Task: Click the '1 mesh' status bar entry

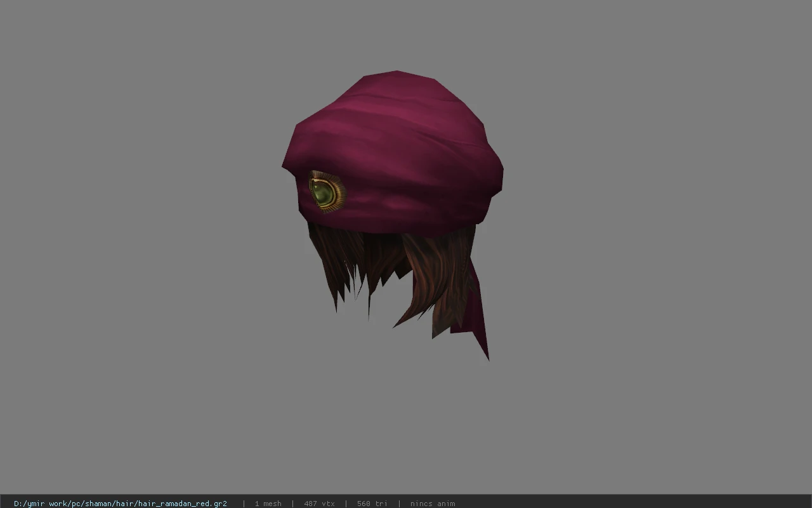Action: [268, 504]
